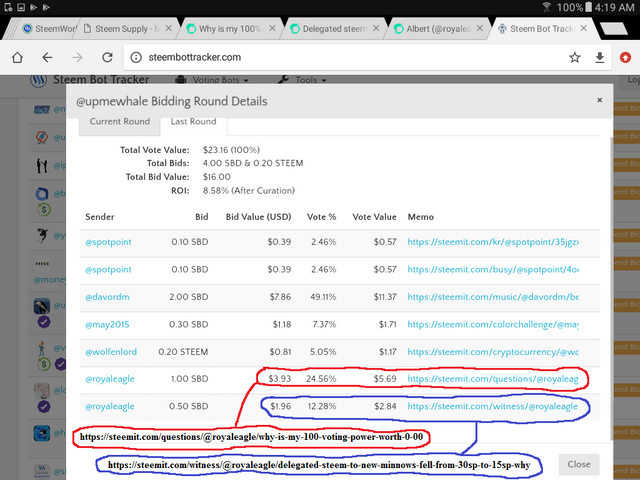Reload the page with the refresh icon
This screenshot has height=480, width=640.
(x=106, y=57)
